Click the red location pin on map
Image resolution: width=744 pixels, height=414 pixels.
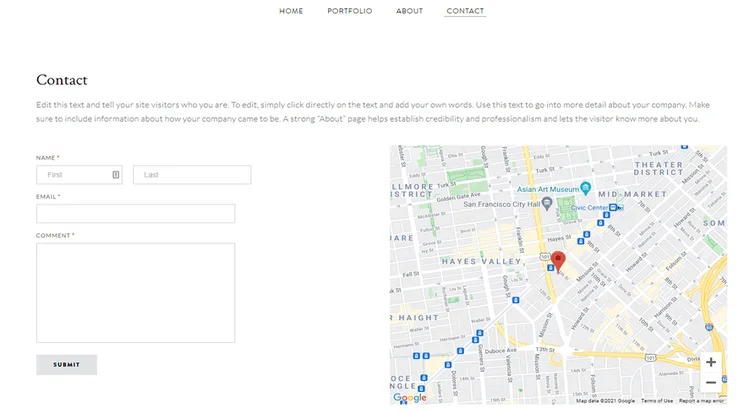pyautogui.click(x=558, y=261)
